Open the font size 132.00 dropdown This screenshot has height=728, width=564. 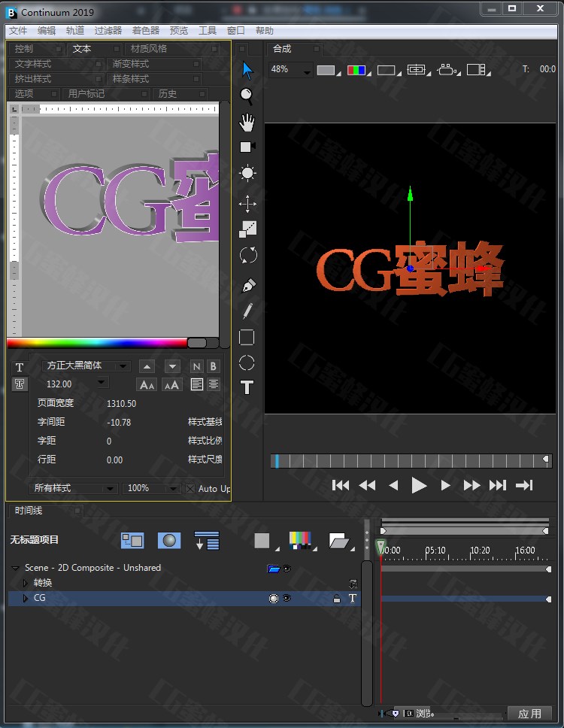coord(103,383)
